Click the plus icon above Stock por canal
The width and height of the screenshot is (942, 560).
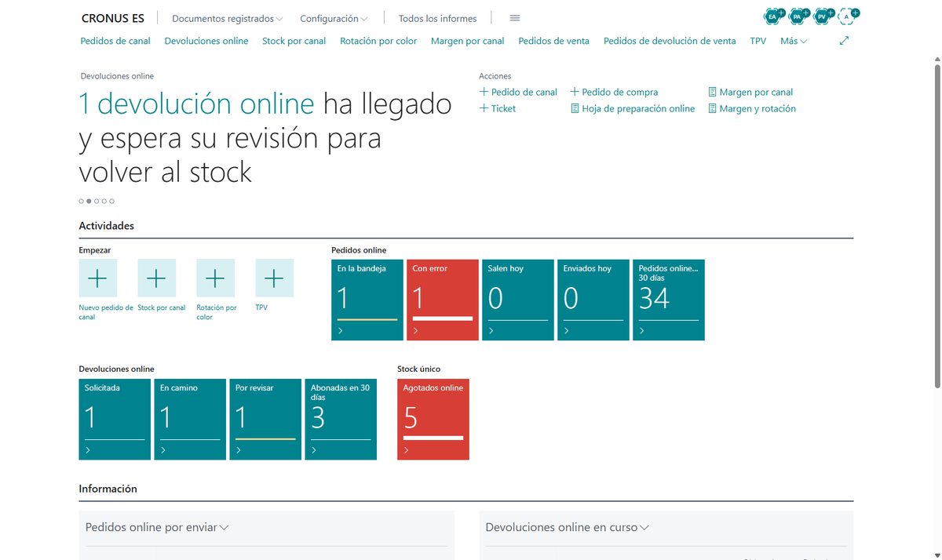coord(157,278)
